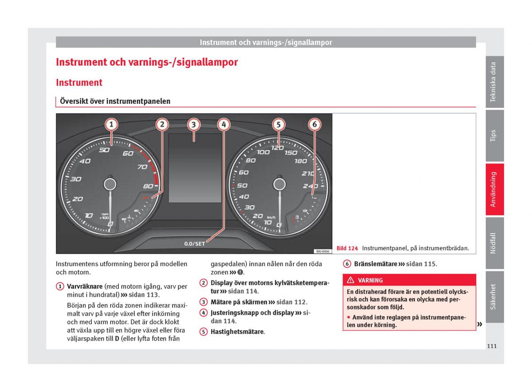The width and height of the screenshot is (532, 392).
Task: Follow the 'sidan 112' page link
Action: (291, 302)
